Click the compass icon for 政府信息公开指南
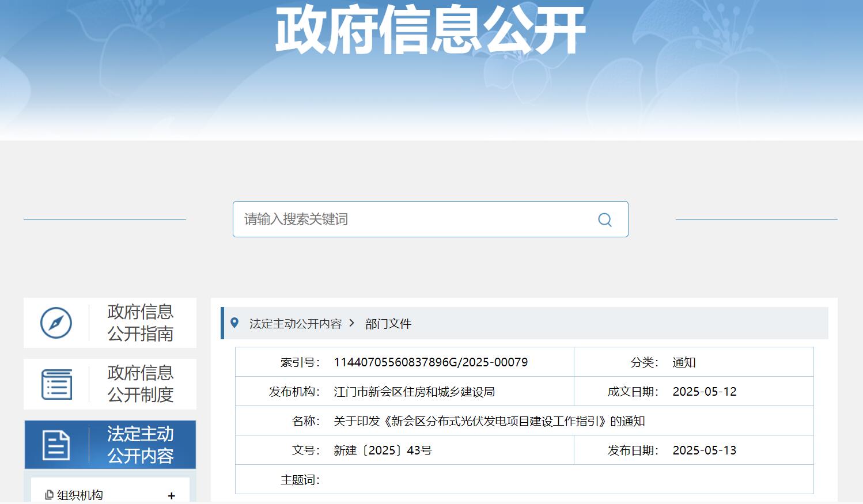The width and height of the screenshot is (863, 504). tap(56, 323)
